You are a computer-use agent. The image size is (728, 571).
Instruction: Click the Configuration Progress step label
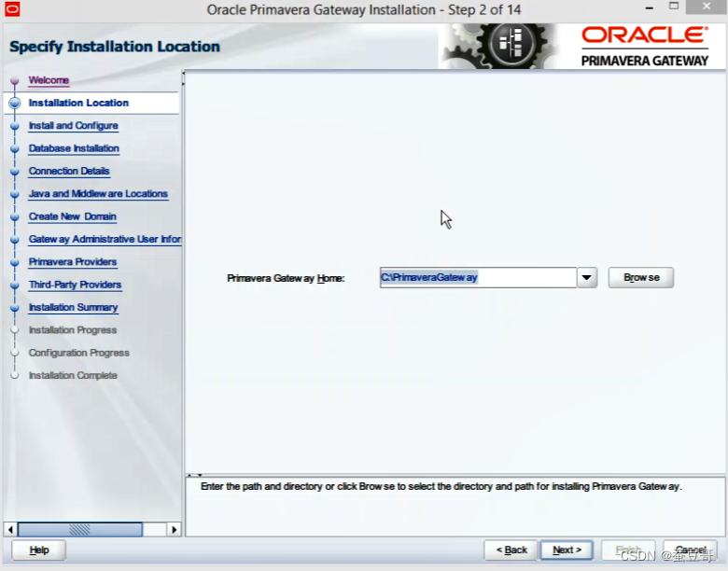pyautogui.click(x=79, y=353)
